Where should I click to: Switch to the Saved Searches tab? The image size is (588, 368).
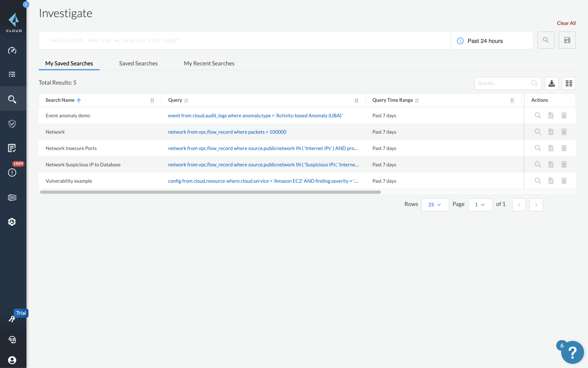click(x=138, y=63)
